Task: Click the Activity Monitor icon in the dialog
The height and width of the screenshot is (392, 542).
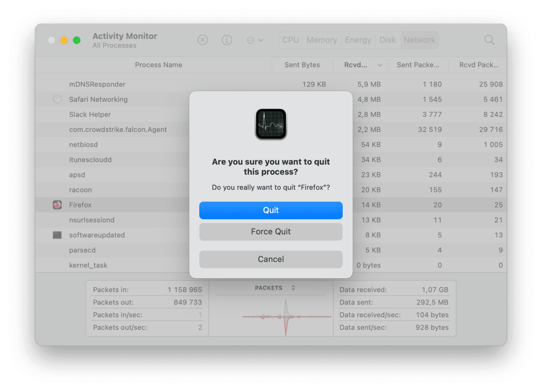Action: pyautogui.click(x=271, y=124)
